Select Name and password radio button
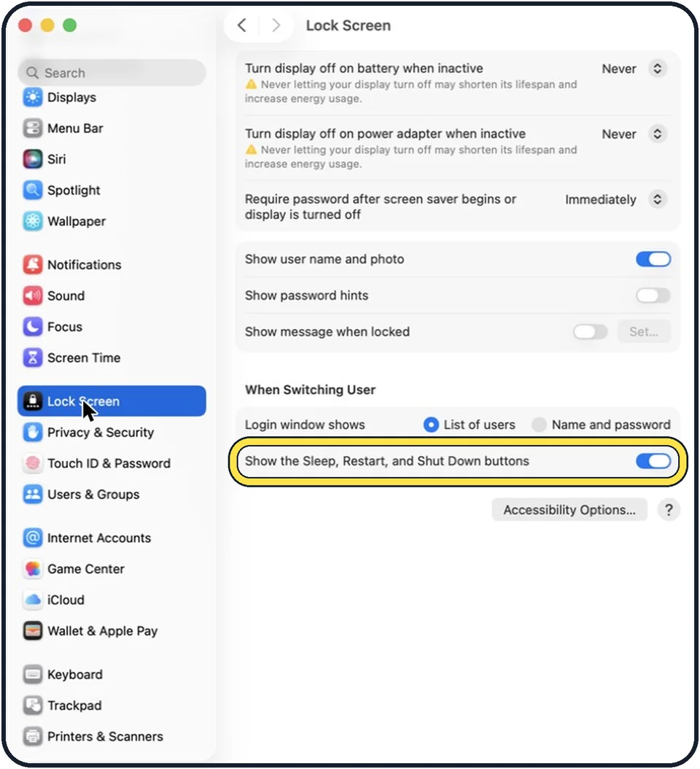Image resolution: width=700 pixels, height=769 pixels. pos(539,425)
